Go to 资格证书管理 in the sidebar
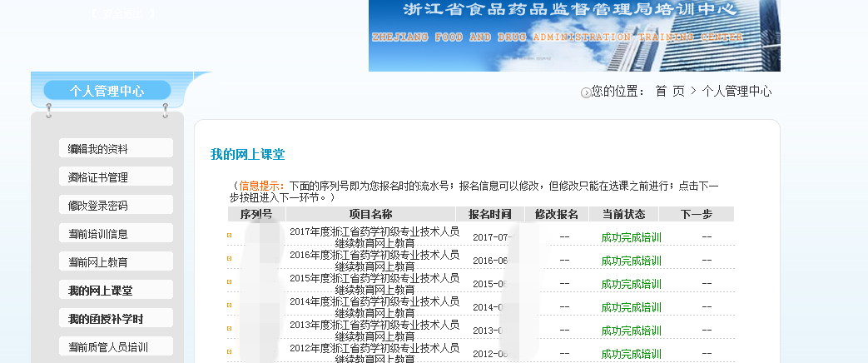Screen dimensions: 868x363 (116, 177)
